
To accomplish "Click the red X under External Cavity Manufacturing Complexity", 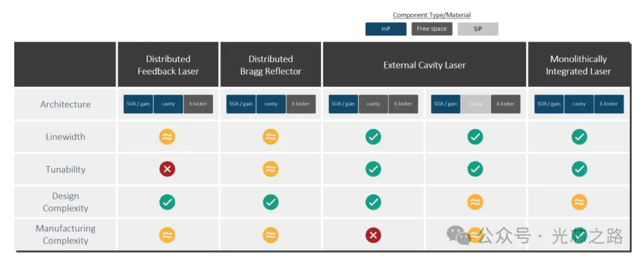I will point(373,235).
